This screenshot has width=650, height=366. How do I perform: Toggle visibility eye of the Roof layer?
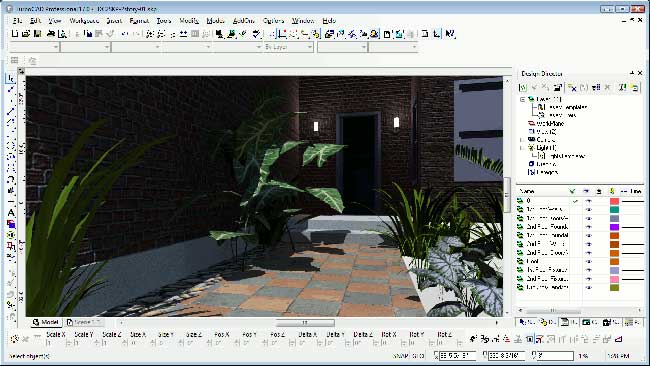[588, 262]
